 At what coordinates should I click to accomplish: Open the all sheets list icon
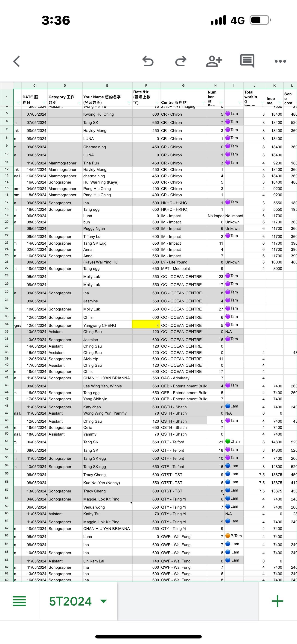[19, 601]
